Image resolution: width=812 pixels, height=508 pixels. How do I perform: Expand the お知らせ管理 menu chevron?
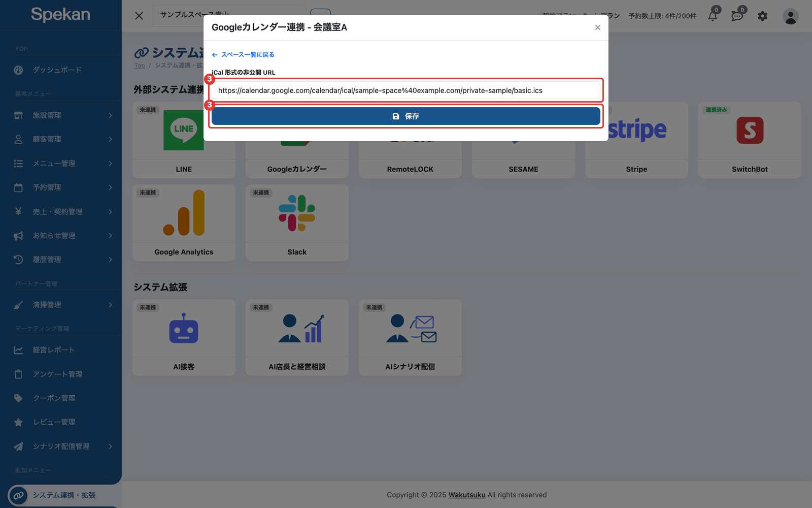(110, 236)
